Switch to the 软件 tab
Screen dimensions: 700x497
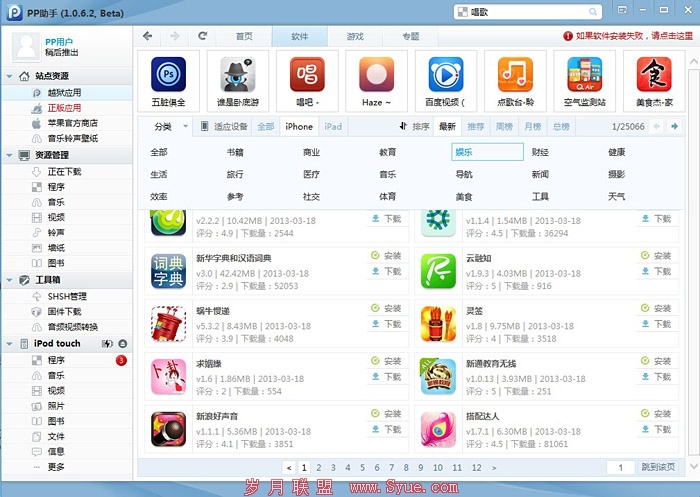click(300, 36)
